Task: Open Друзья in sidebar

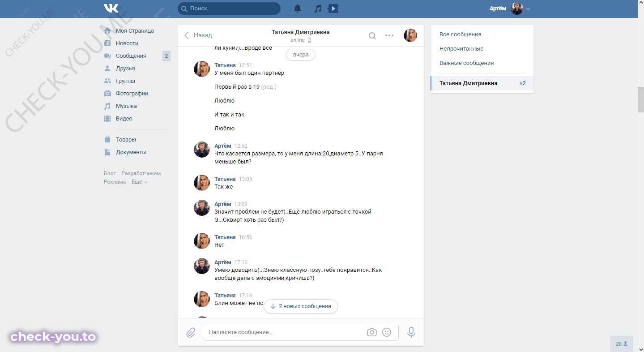Action: (x=125, y=69)
